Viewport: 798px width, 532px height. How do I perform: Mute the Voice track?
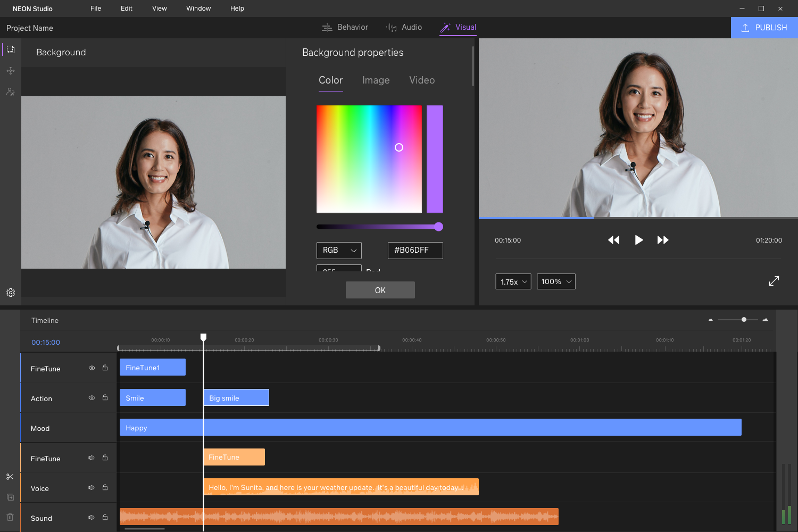tap(92, 487)
